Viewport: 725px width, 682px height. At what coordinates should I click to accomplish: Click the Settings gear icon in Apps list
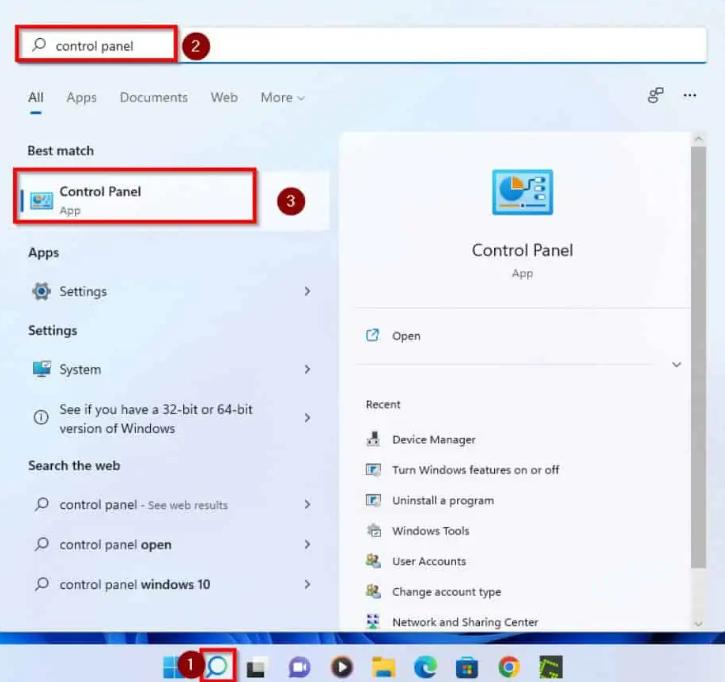pos(41,291)
